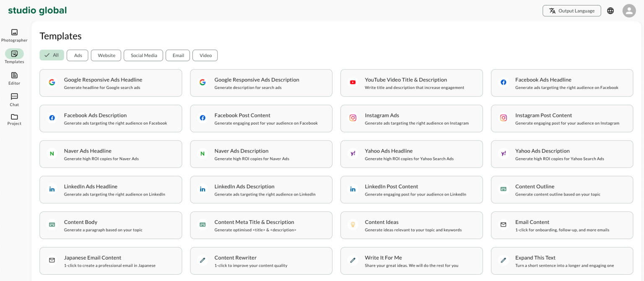Open Facebook Ads Headline title
The width and height of the screenshot is (644, 281).
543,80
